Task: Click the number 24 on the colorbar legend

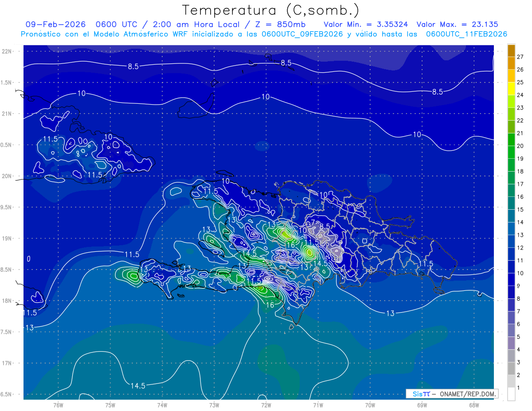Action: click(x=520, y=95)
